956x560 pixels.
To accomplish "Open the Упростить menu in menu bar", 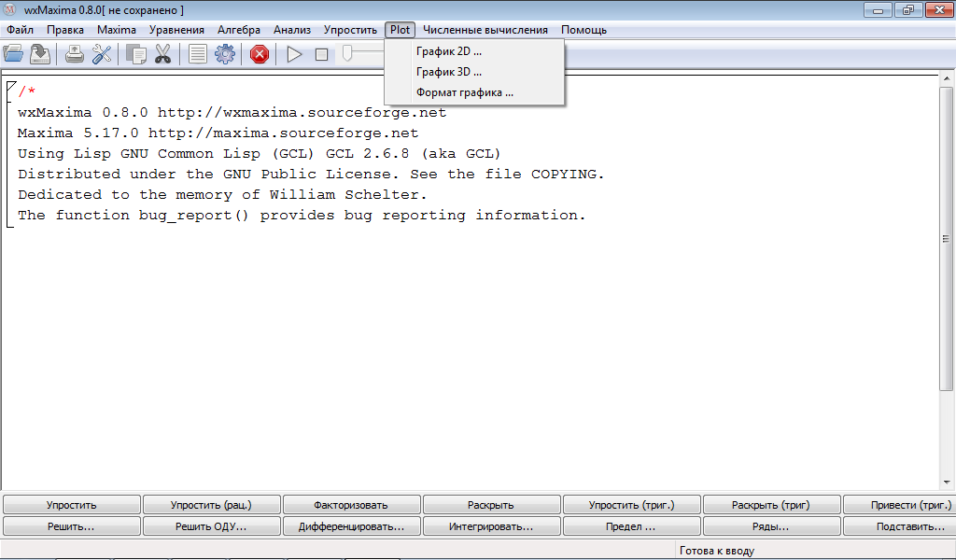I will pos(351,30).
